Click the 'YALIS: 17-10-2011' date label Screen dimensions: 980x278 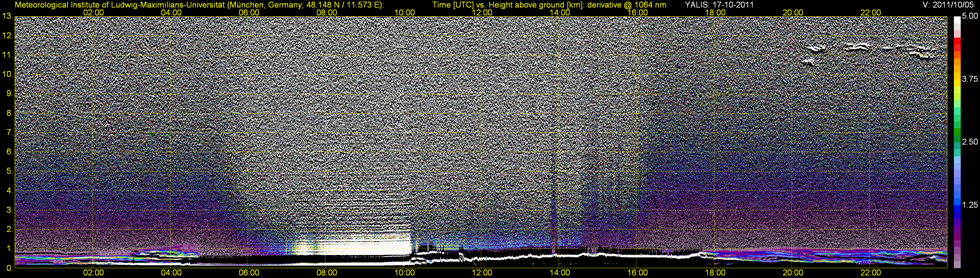[719, 5]
